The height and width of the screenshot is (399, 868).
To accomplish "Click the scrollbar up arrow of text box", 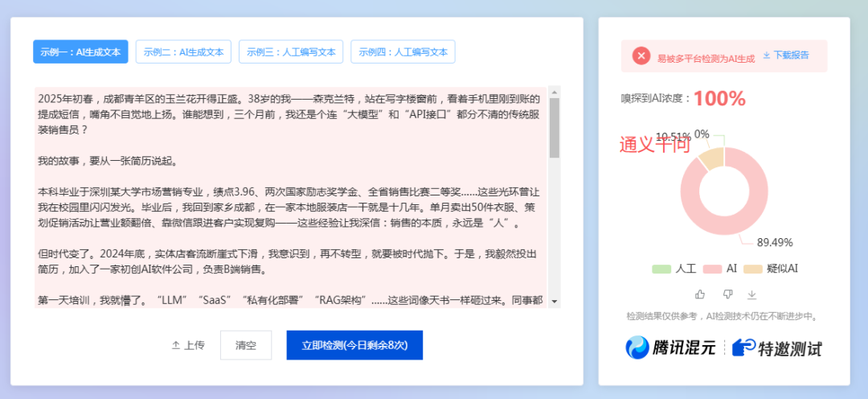I will [x=554, y=92].
